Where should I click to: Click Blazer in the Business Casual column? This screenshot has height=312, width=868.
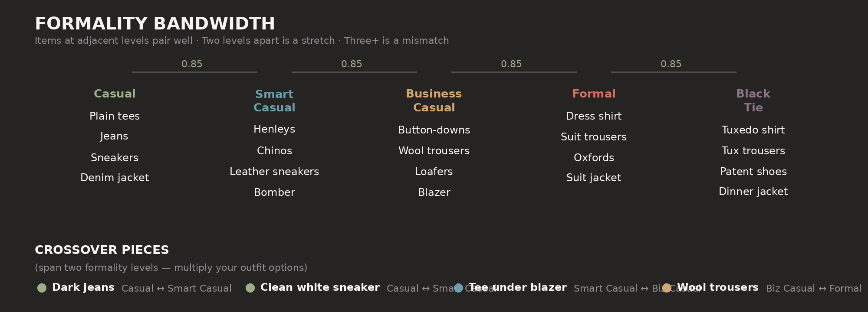[x=434, y=192]
